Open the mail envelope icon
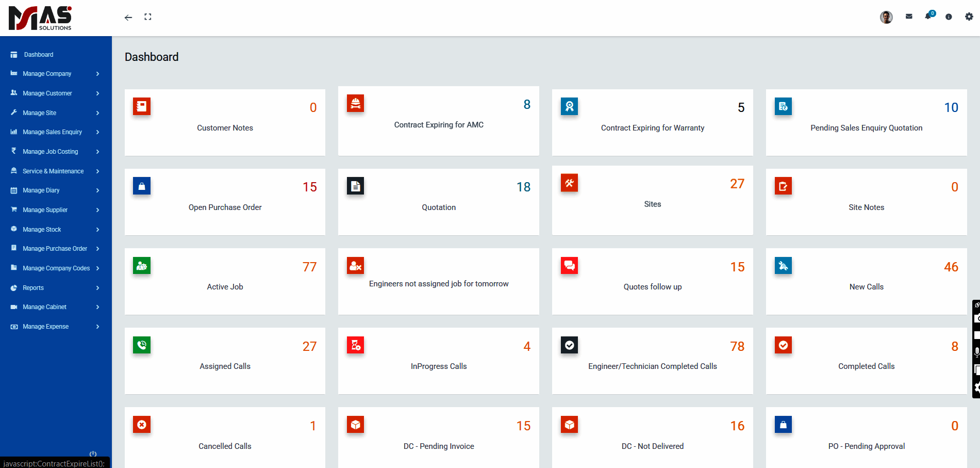The height and width of the screenshot is (468, 980). (x=909, y=17)
